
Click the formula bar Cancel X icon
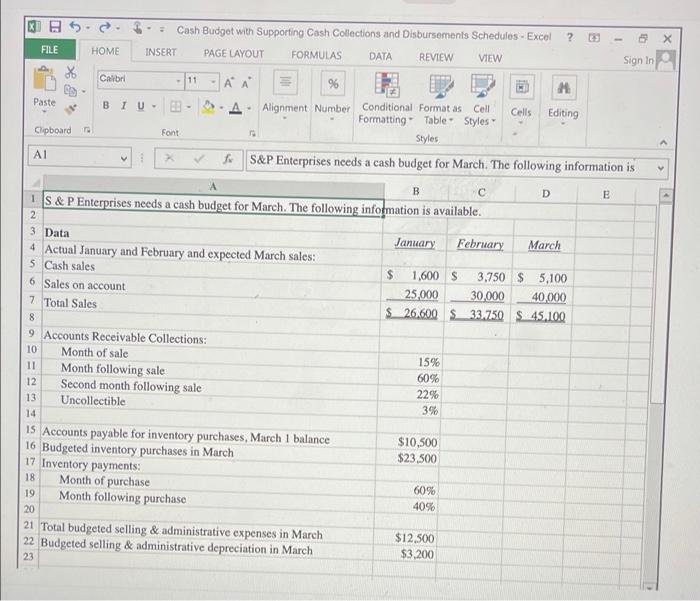[x=169, y=158]
